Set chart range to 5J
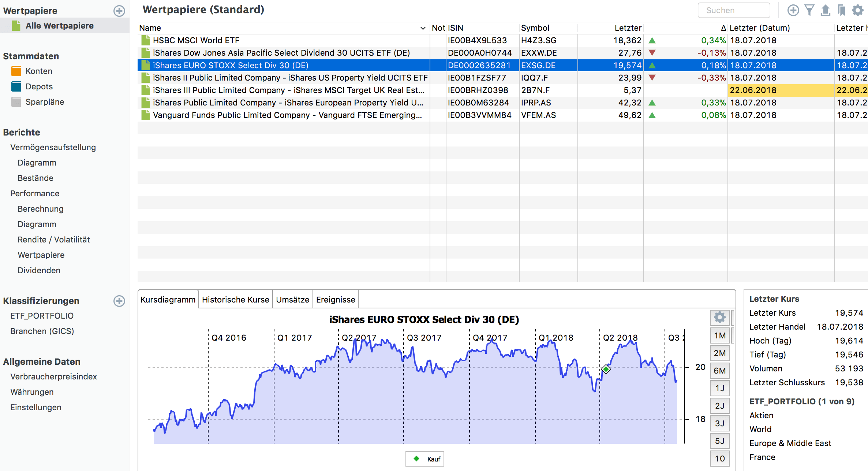 point(719,441)
